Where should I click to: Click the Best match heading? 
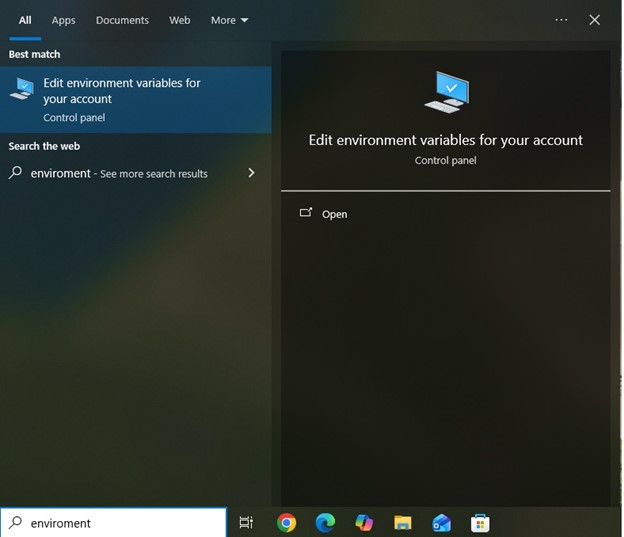34,54
